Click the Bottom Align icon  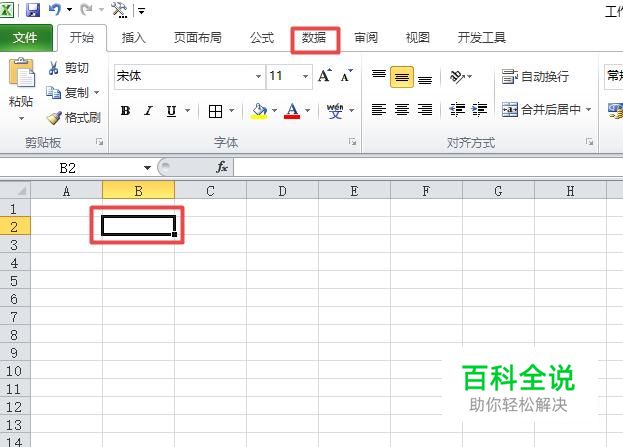[x=425, y=78]
